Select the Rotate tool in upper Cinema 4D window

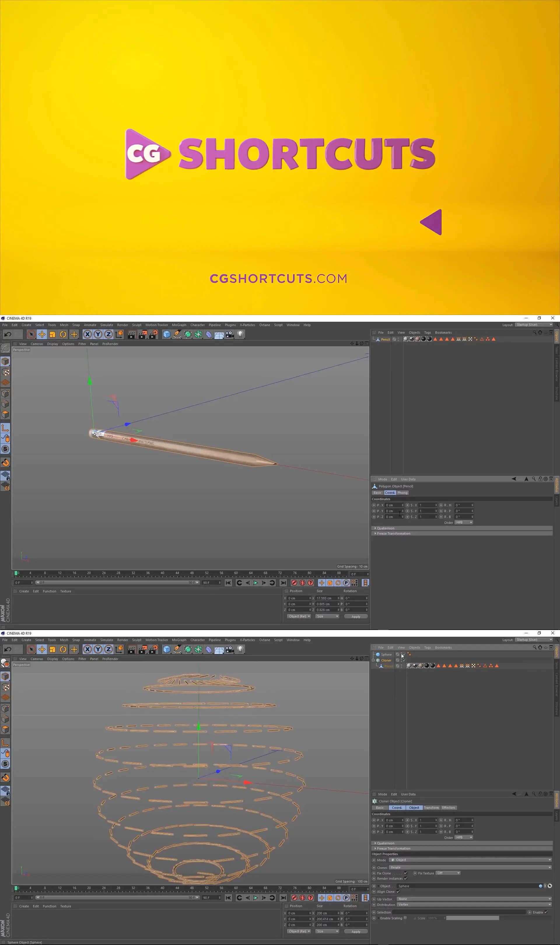point(63,334)
